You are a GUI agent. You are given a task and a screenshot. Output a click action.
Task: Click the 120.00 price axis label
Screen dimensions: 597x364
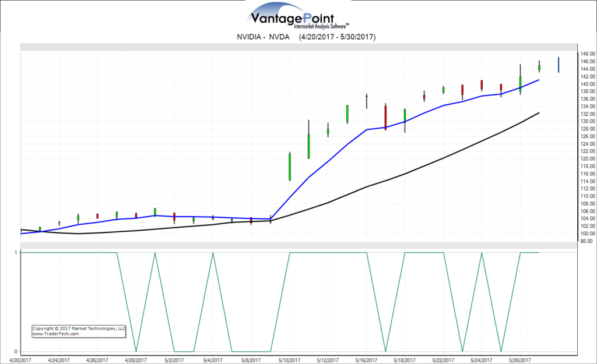coord(588,159)
